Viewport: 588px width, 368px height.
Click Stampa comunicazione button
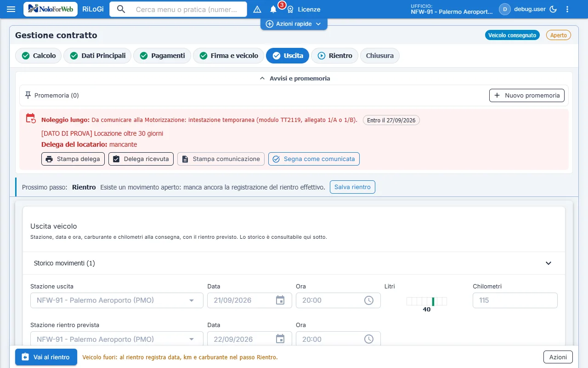click(221, 159)
